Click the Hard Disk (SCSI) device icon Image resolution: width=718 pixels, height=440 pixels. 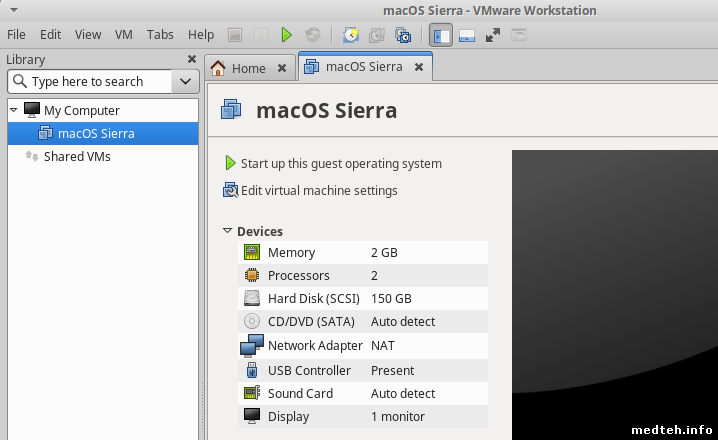pyautogui.click(x=252, y=298)
